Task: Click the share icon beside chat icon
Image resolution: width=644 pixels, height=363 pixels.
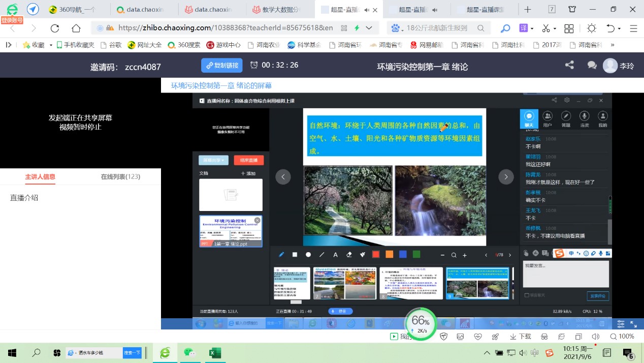Action: coord(569,66)
